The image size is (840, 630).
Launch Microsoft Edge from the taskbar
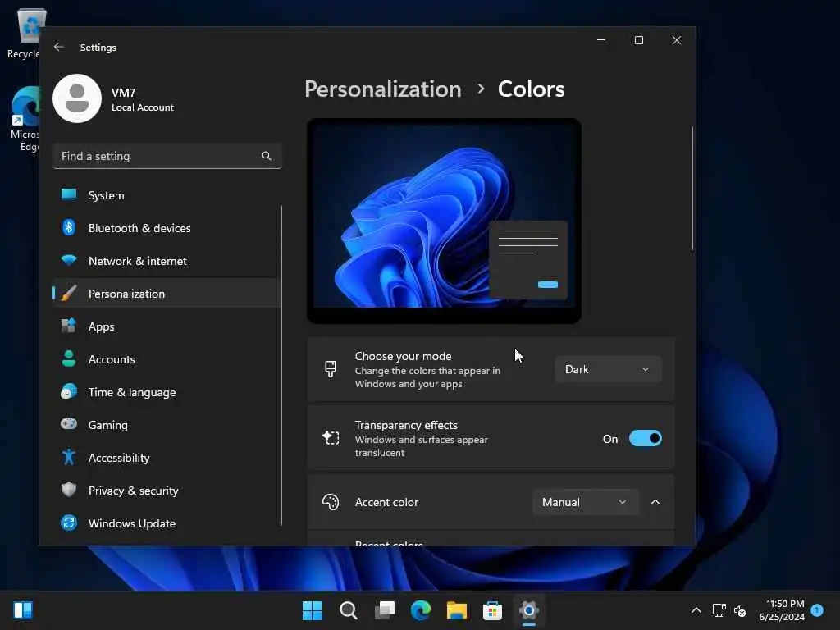tap(421, 610)
